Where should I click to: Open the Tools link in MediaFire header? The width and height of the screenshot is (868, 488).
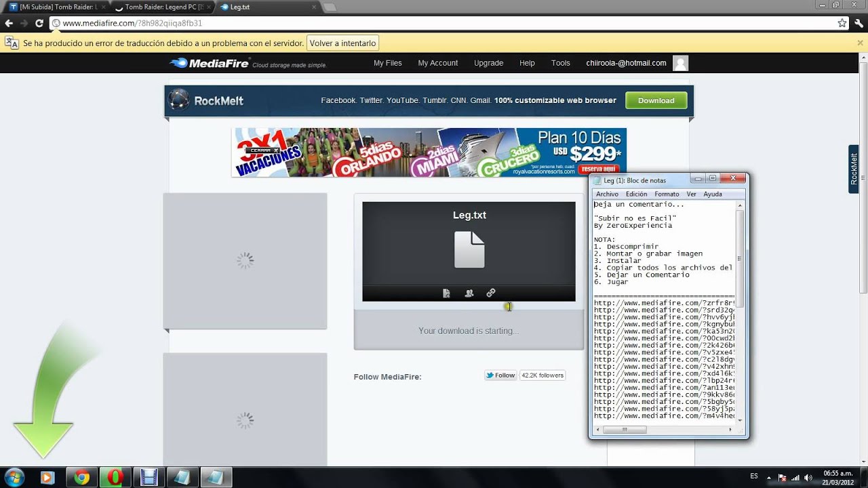(561, 63)
